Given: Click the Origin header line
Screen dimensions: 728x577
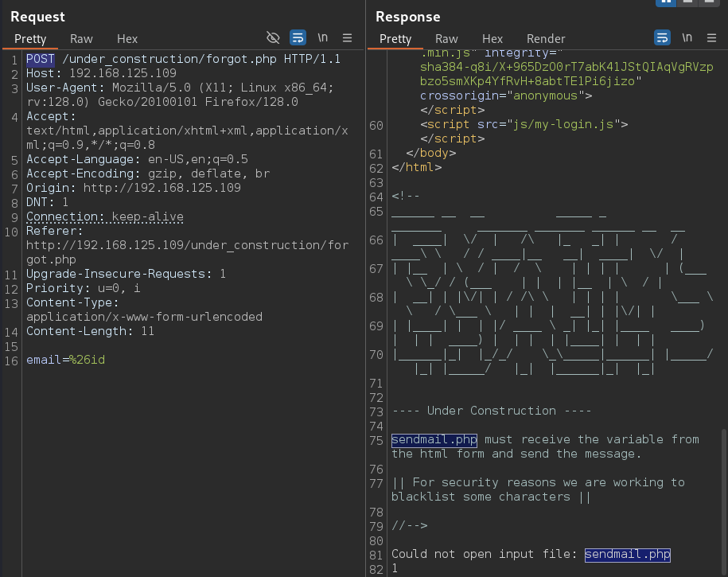Looking at the screenshot, I should (133, 188).
